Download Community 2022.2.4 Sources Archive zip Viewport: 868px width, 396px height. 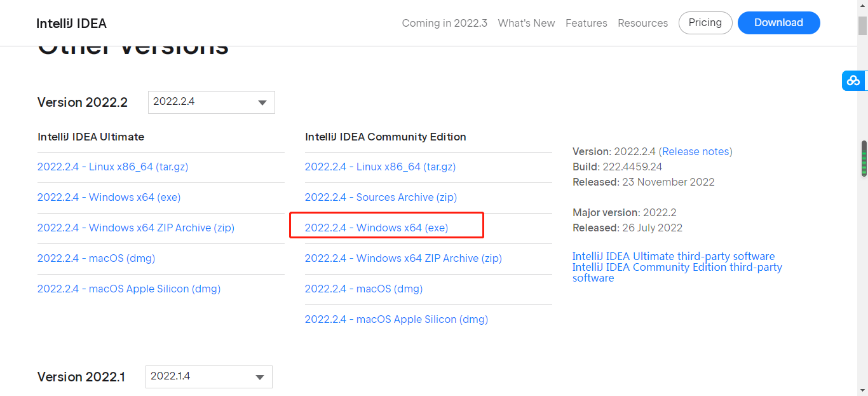[x=381, y=197]
